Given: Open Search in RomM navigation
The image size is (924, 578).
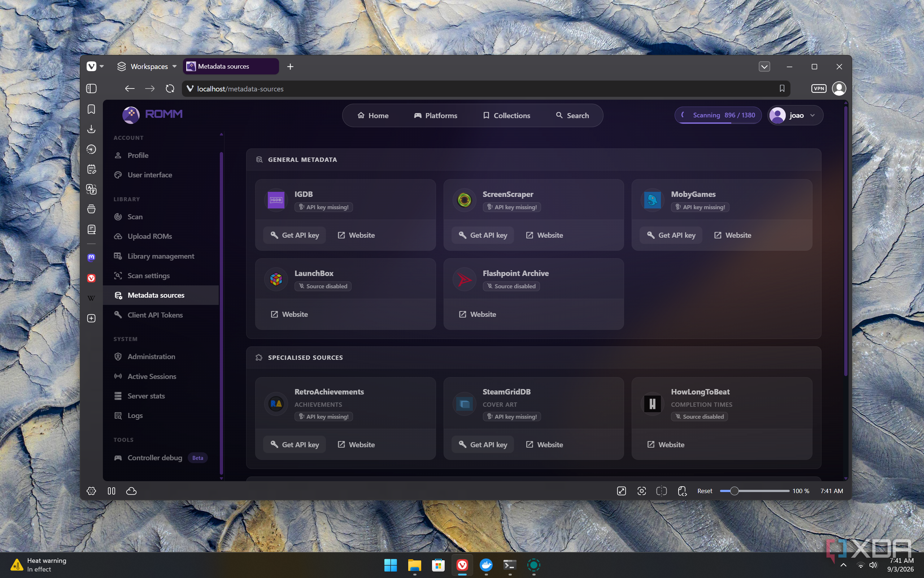Looking at the screenshot, I should click(572, 116).
